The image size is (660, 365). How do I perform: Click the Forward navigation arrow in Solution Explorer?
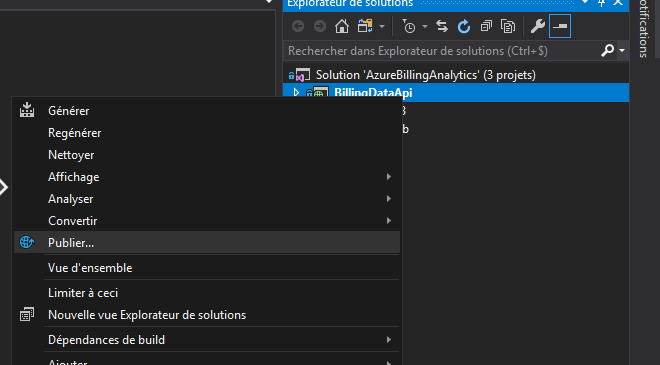click(320, 26)
